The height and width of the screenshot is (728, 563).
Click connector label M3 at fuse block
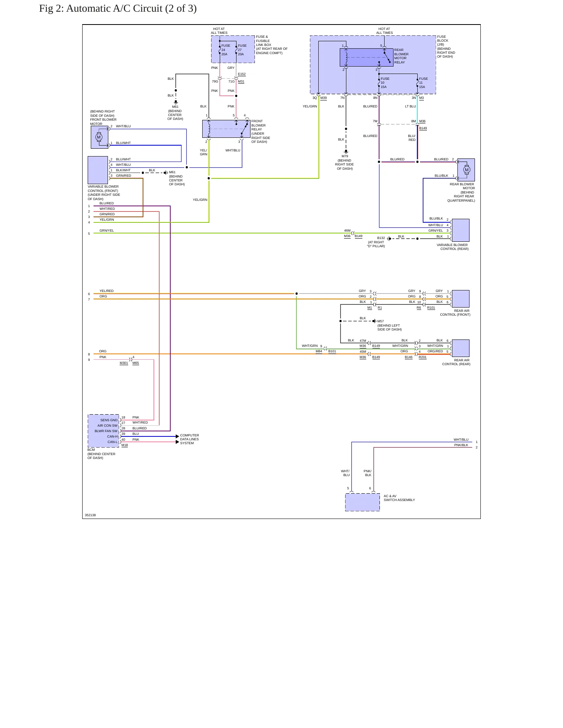pos(422,98)
